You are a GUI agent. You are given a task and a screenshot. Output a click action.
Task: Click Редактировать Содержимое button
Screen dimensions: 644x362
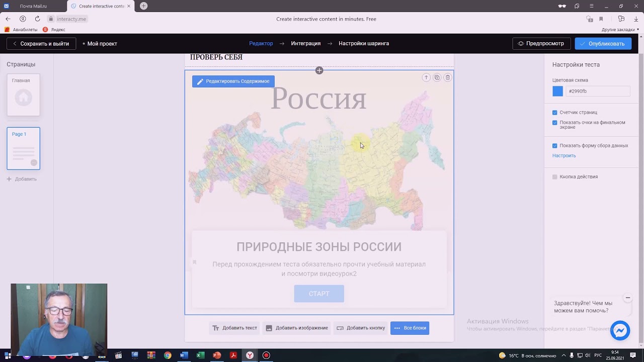(233, 81)
